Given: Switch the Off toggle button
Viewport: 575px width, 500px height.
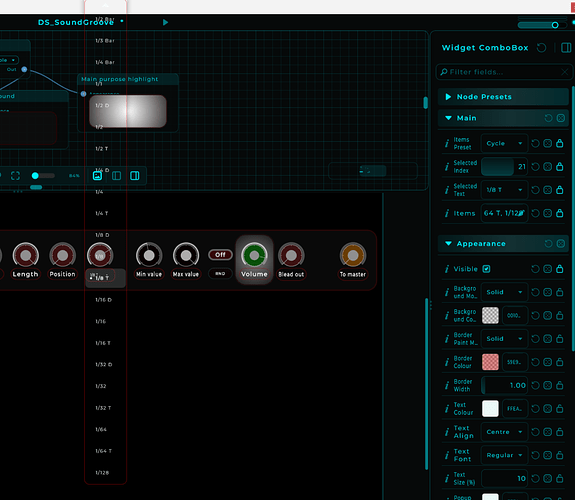Looking at the screenshot, I should click(x=220, y=255).
